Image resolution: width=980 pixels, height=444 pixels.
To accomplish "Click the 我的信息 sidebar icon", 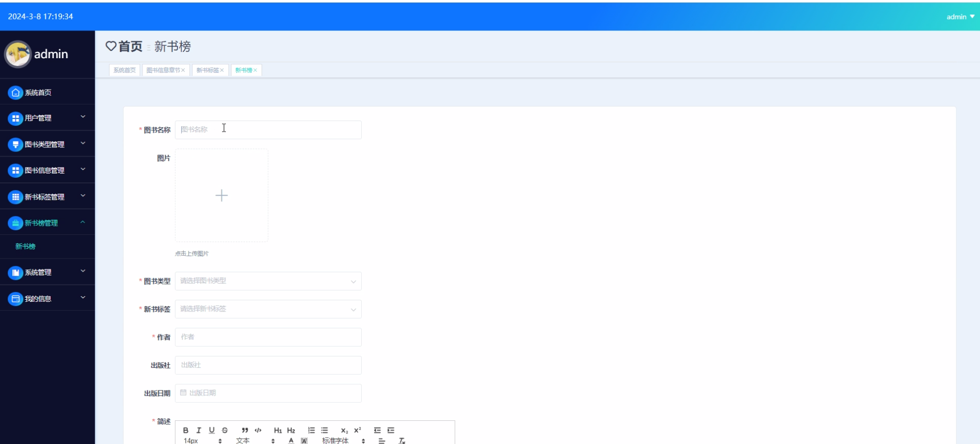I will click(15, 299).
